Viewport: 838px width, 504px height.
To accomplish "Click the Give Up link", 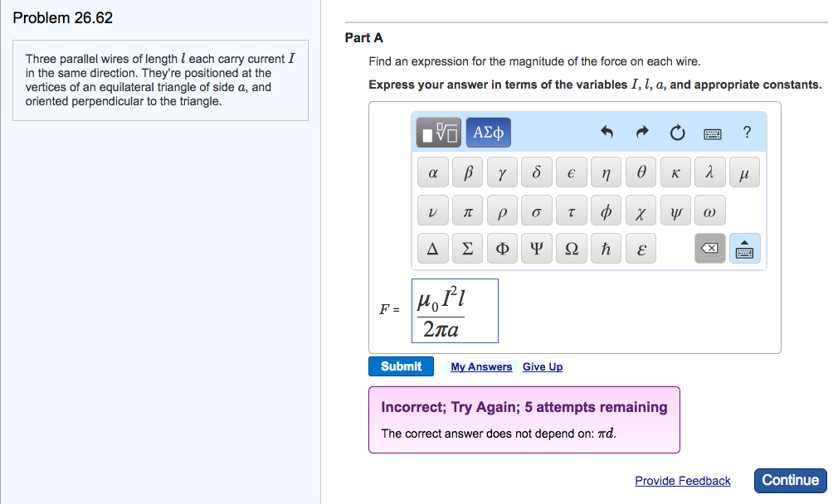I will (543, 367).
